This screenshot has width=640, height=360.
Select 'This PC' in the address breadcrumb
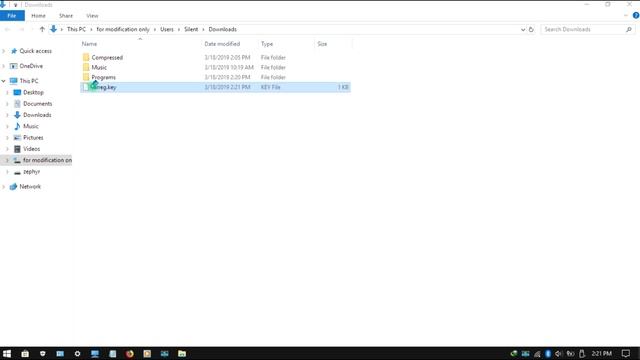point(76,29)
